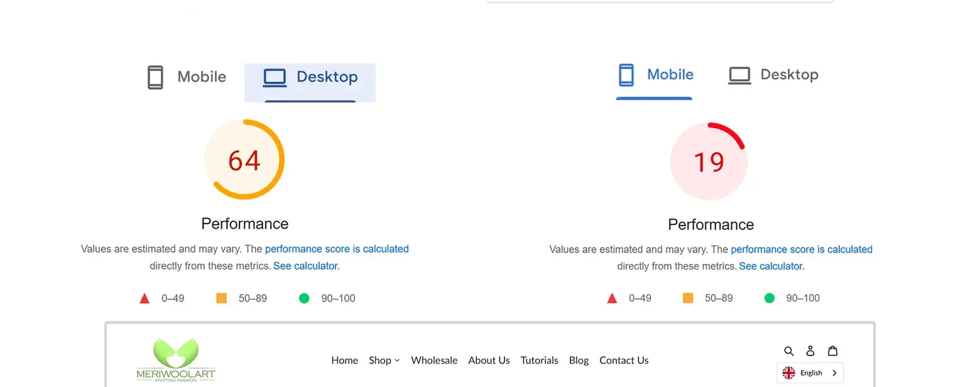The image size is (980, 387).
Task: Click the red 19 performance gauge
Action: click(709, 161)
